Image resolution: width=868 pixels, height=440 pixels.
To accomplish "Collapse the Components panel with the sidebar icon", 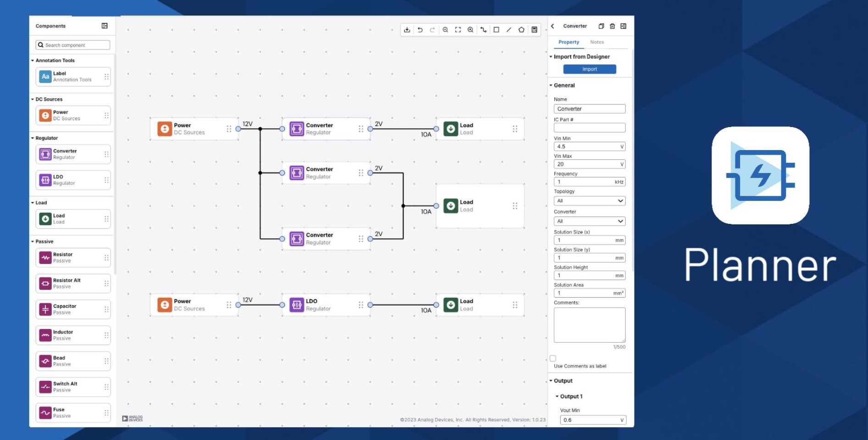I will [x=105, y=26].
